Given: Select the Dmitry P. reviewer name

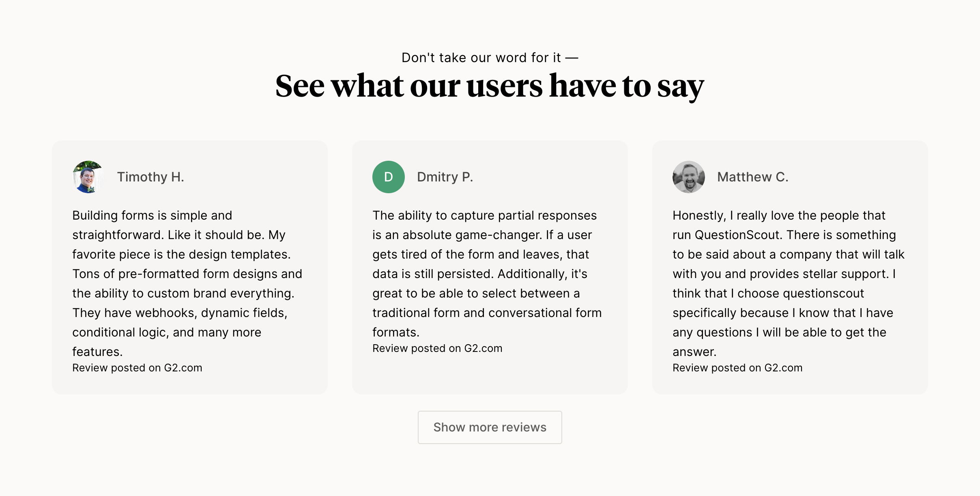Looking at the screenshot, I should pyautogui.click(x=445, y=177).
